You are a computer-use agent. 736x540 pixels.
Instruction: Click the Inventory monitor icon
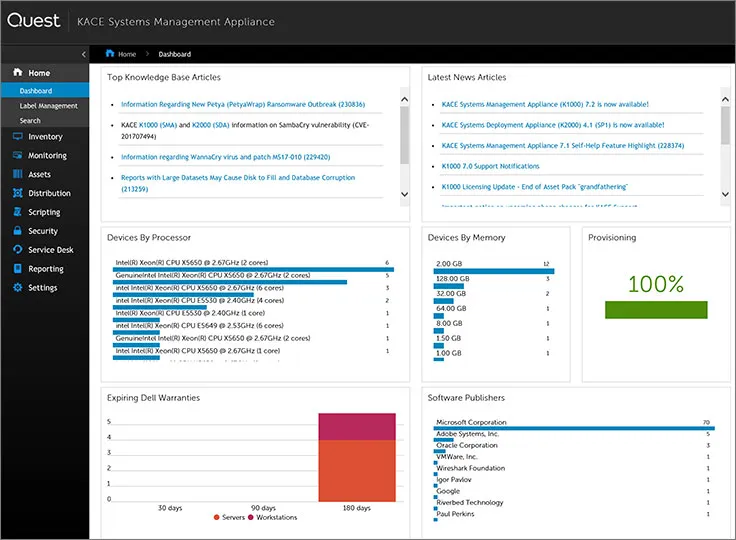coord(17,137)
